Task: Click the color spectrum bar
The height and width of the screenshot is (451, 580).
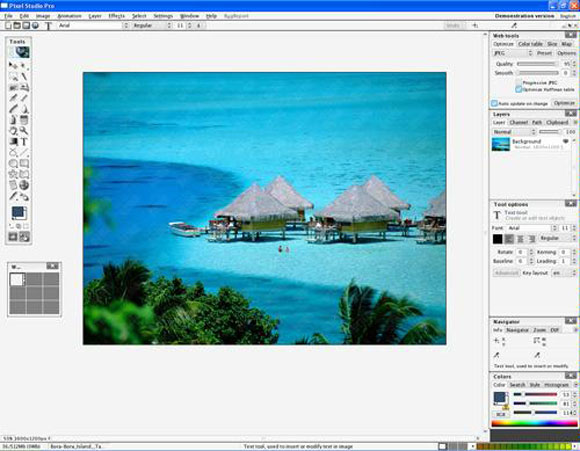Action: point(534,424)
